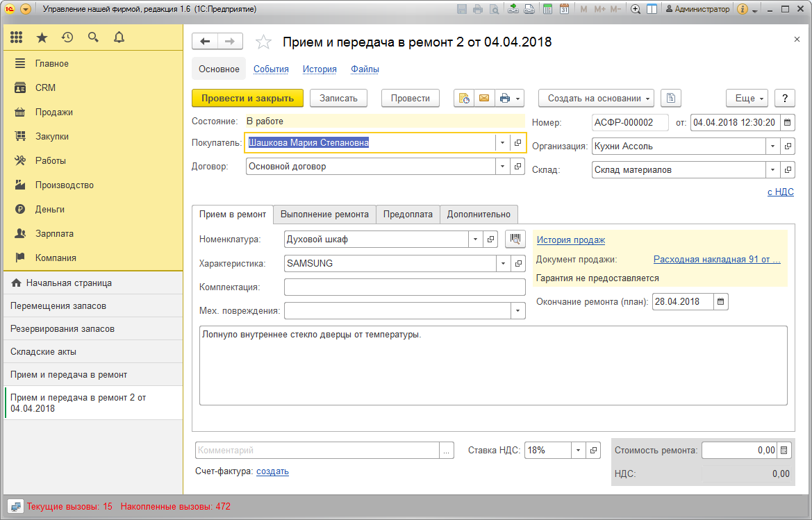
Task: Expand the Покупатель dropdown
Action: click(x=502, y=143)
